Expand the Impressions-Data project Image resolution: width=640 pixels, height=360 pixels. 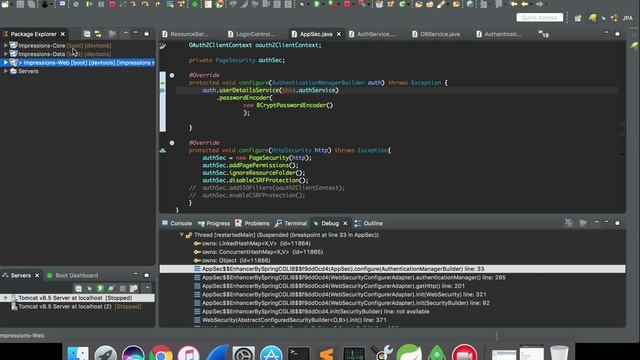point(5,54)
